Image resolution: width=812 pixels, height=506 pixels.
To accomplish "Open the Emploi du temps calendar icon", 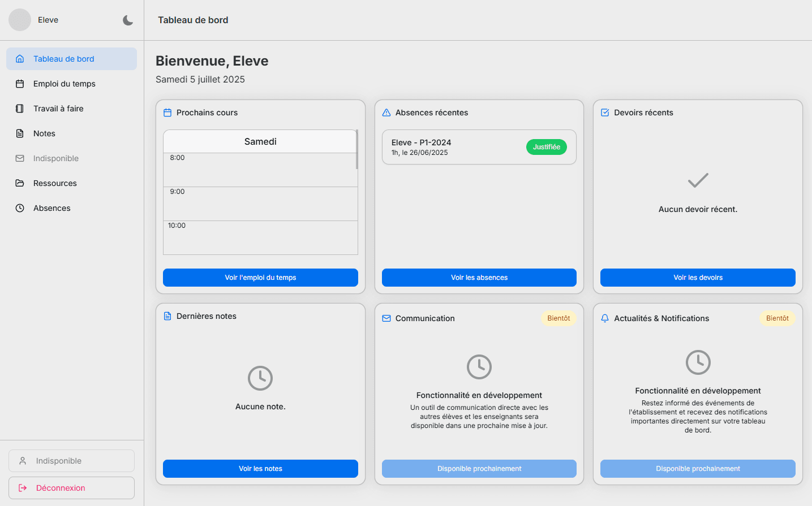I will click(19, 84).
